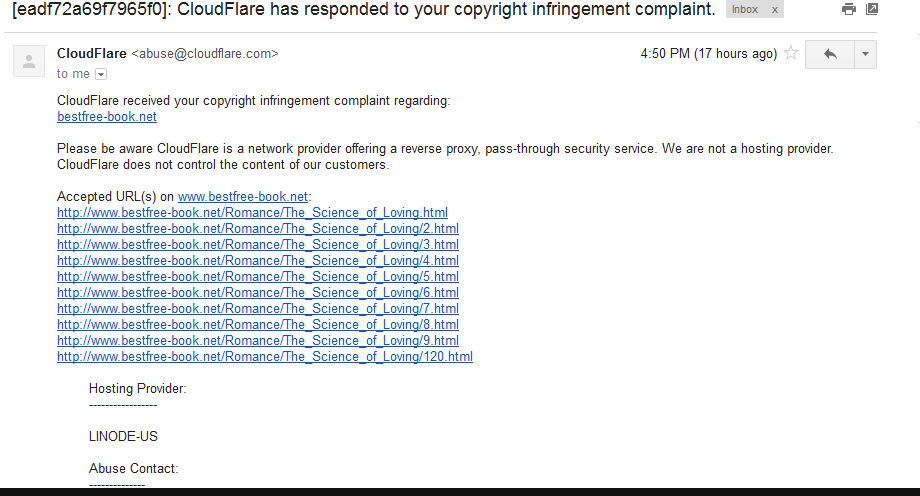This screenshot has height=496, width=920.
Task: Open the The_Science_of_Loving/9.html link
Action: pos(258,341)
